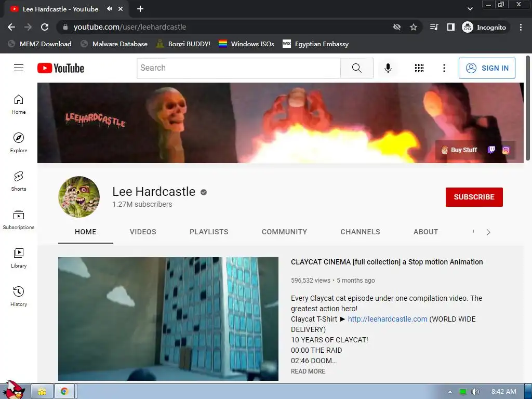Switch to the PLAYLISTS tab
Screen dimensions: 532x399
coord(209,232)
